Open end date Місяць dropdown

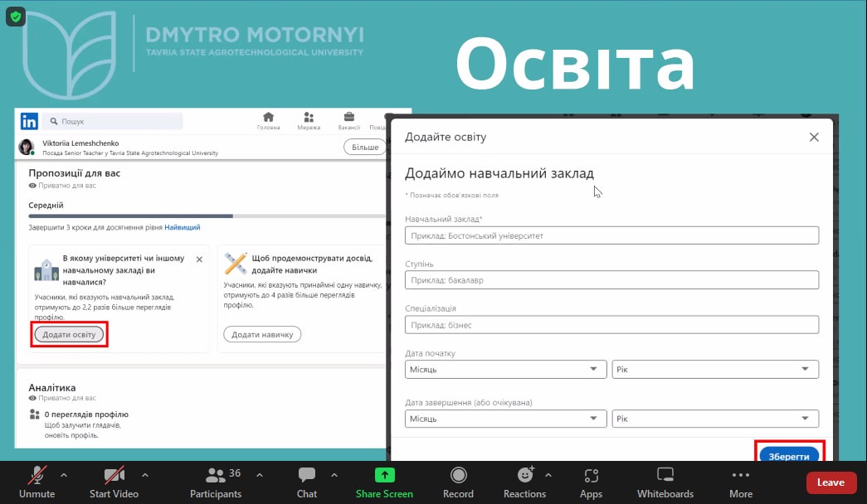point(505,419)
